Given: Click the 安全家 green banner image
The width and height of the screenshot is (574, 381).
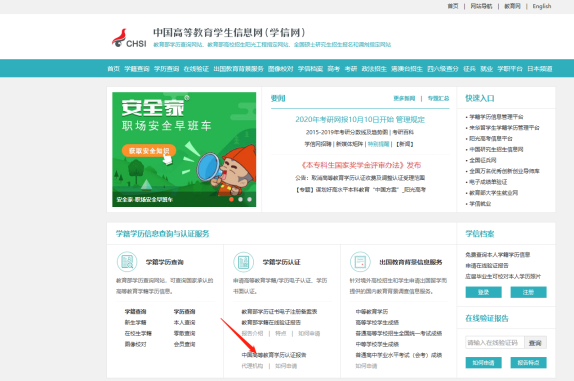Looking at the screenshot, I should click(x=184, y=149).
